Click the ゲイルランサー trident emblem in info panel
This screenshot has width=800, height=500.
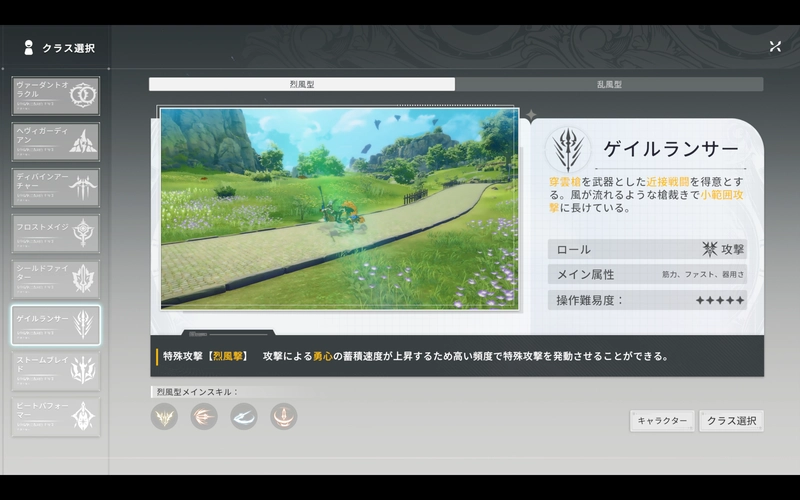(x=568, y=149)
